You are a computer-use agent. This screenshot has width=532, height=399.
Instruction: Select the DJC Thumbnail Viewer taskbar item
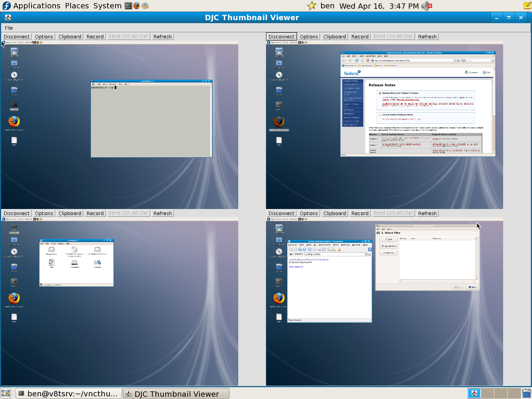tap(177, 393)
